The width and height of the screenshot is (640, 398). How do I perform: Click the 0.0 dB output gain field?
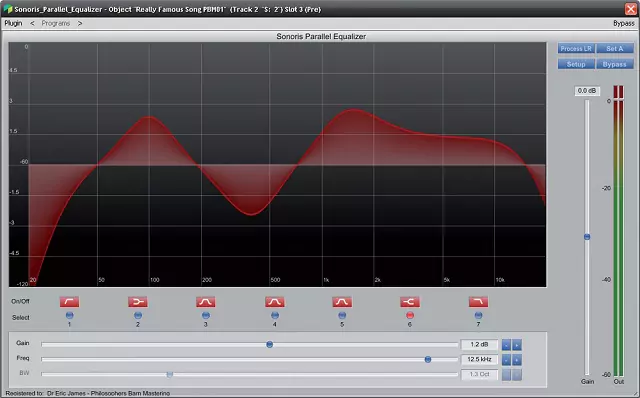tap(587, 91)
